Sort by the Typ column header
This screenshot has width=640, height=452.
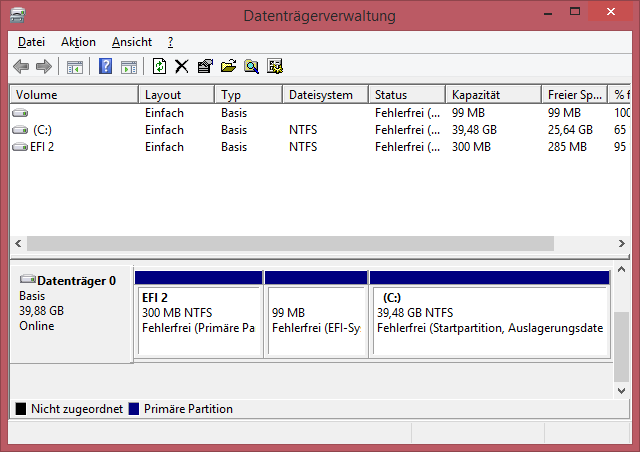coord(249,95)
